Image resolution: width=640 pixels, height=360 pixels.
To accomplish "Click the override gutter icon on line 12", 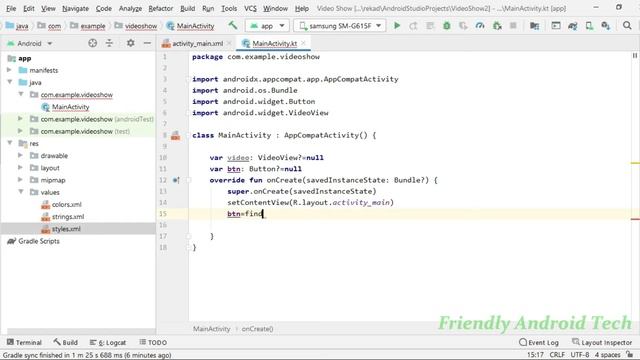I will pos(176,180).
